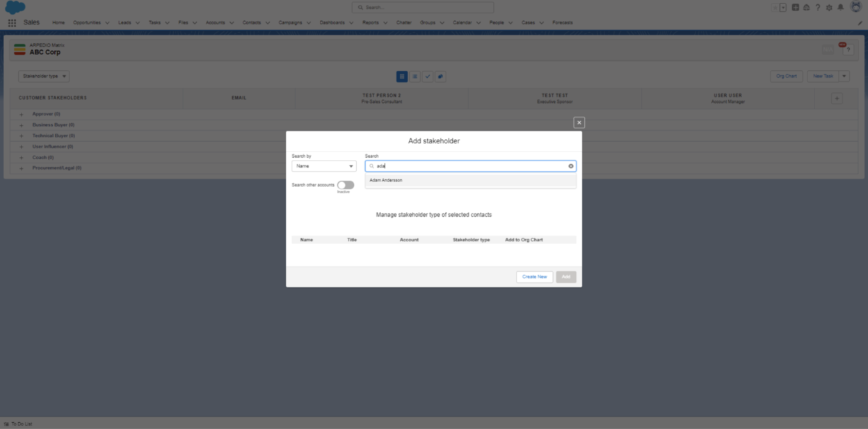Open the Reports tab
Image resolution: width=868 pixels, height=429 pixels.
[x=370, y=23]
